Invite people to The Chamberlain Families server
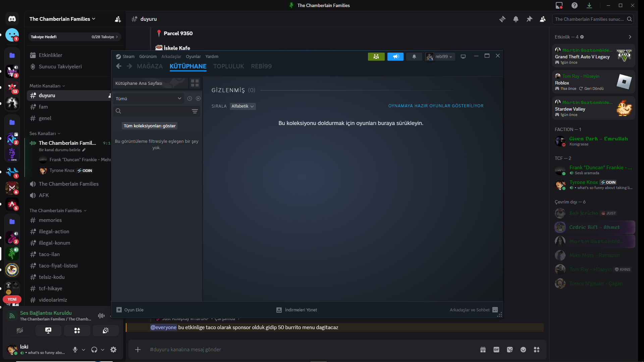 118,19
